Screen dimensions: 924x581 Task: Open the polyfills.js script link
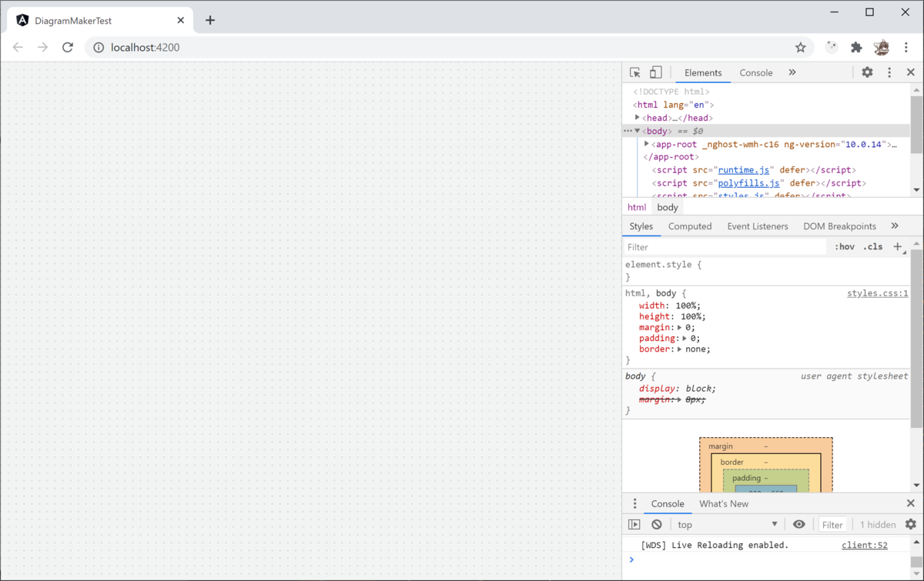(x=749, y=183)
